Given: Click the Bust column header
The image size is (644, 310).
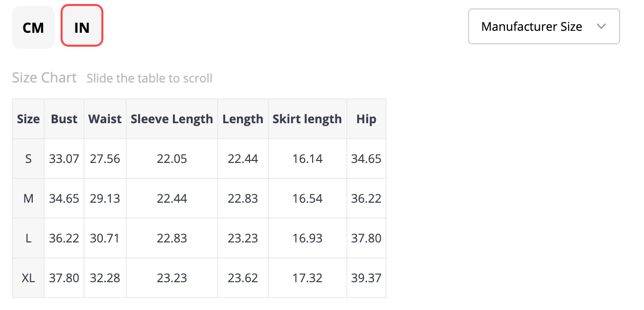Looking at the screenshot, I should coord(64,119).
